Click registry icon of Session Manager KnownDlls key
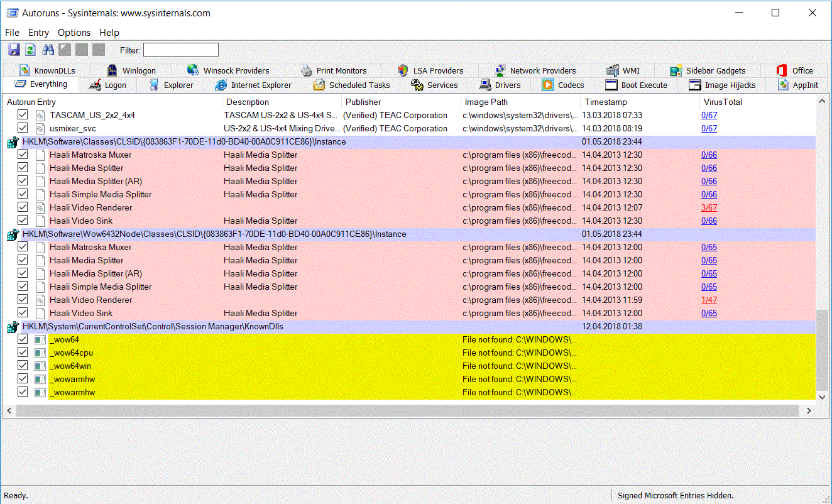This screenshot has width=832, height=504. tap(12, 327)
